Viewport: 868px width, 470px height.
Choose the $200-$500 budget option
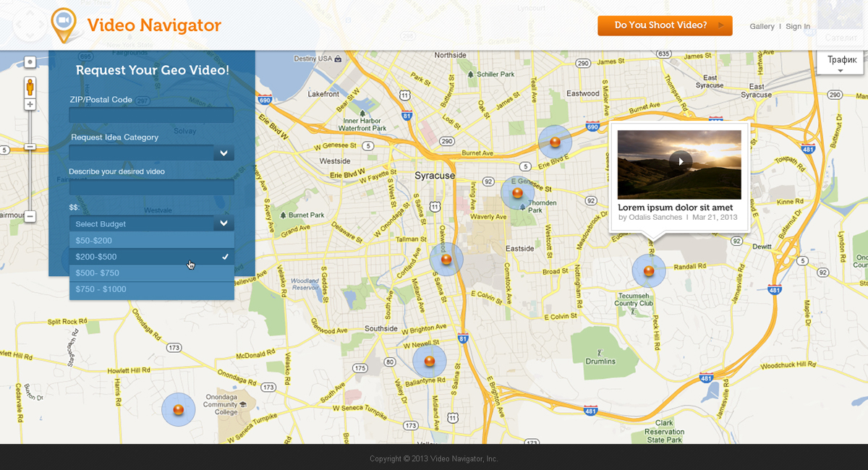[x=151, y=257]
